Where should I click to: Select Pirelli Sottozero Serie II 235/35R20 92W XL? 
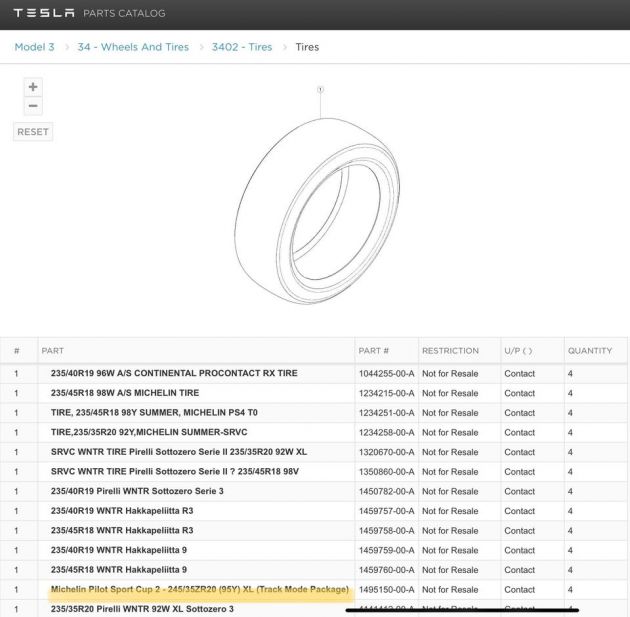[x=179, y=452]
